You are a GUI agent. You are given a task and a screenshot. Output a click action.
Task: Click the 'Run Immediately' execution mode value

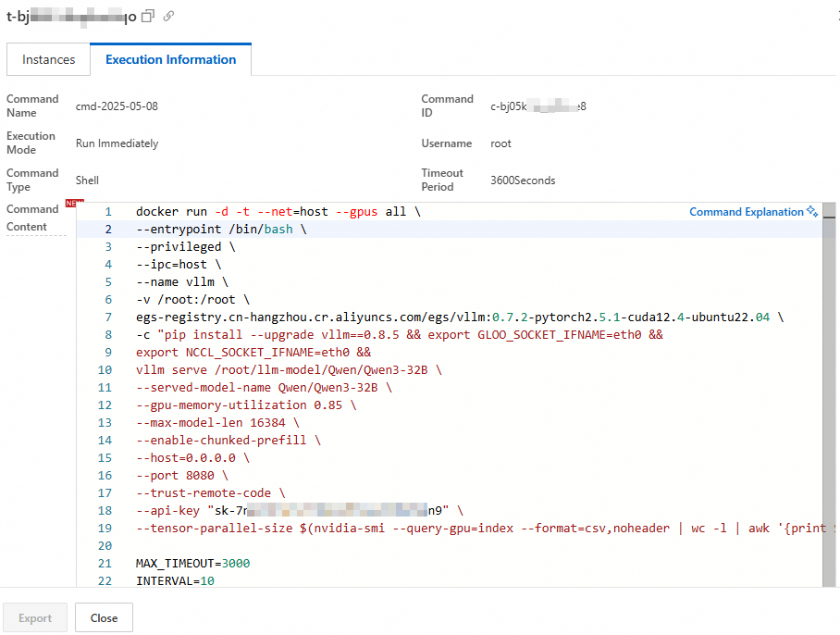(x=117, y=143)
